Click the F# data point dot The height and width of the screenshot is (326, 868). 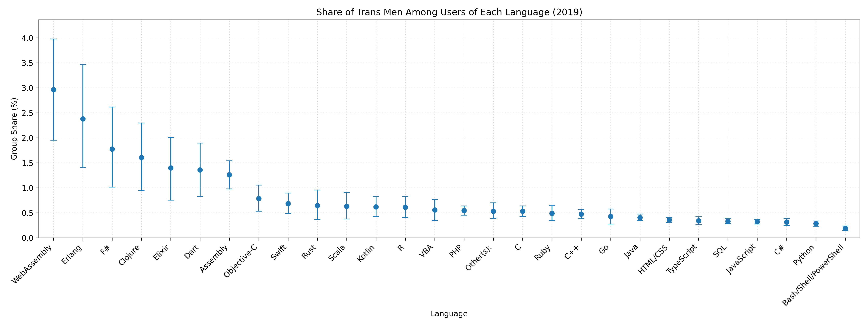pos(112,149)
